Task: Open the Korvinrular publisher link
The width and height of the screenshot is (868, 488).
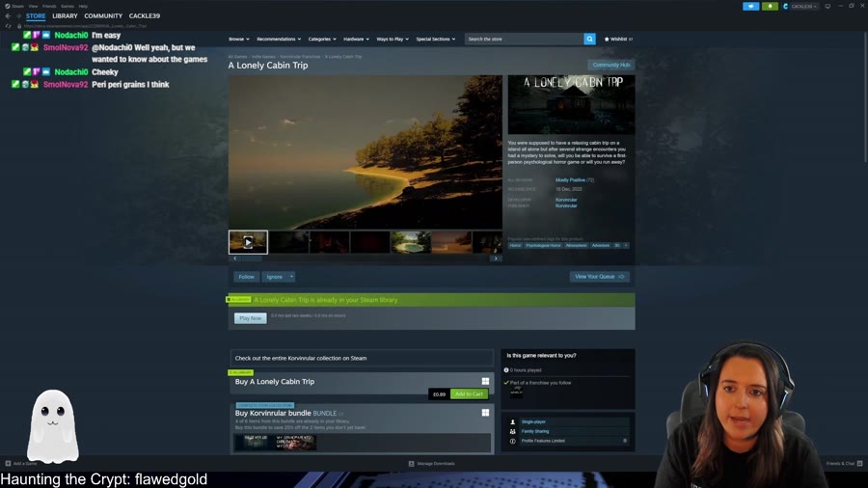Action: pyautogui.click(x=566, y=205)
